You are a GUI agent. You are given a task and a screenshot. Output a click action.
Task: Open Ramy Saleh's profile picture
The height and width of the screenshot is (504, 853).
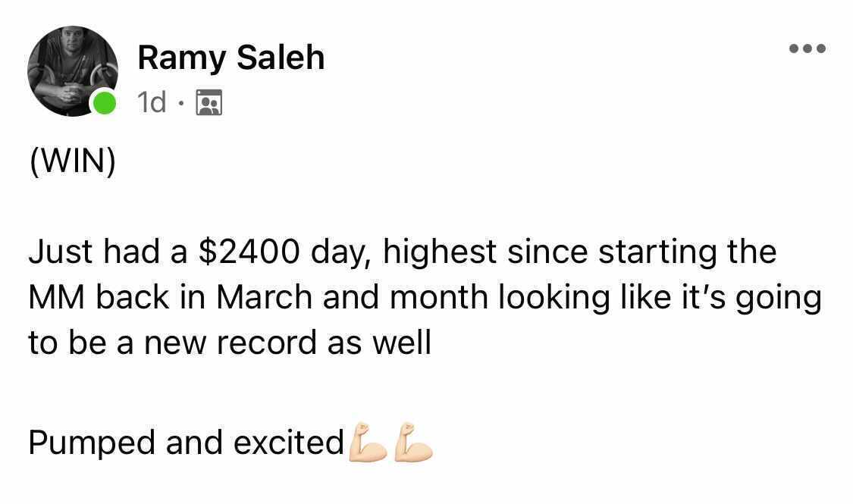click(x=72, y=70)
